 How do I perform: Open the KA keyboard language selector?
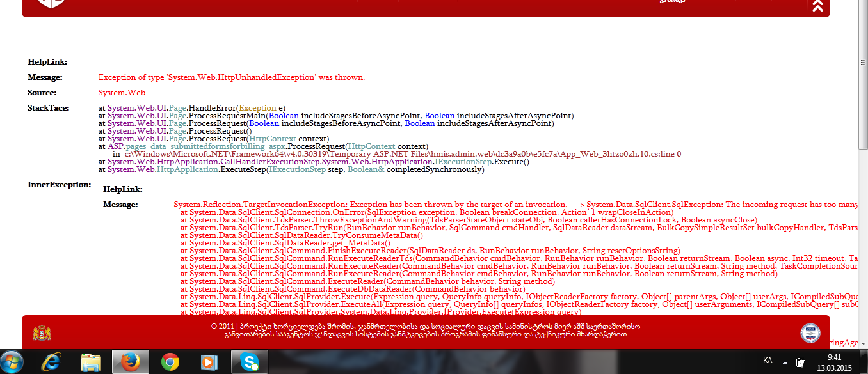768,361
